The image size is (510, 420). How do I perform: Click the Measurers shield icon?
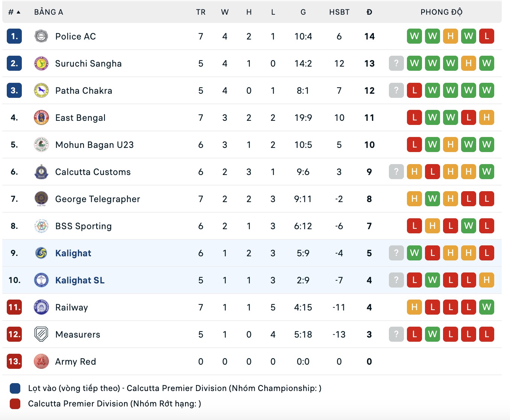(41, 334)
